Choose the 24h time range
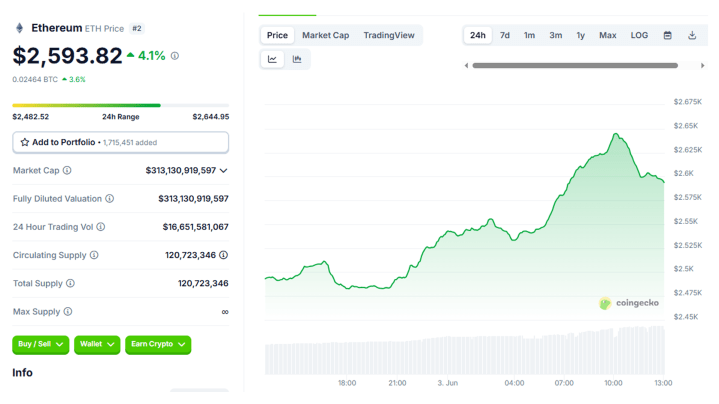Screen dimensions: 719x404 [477, 35]
